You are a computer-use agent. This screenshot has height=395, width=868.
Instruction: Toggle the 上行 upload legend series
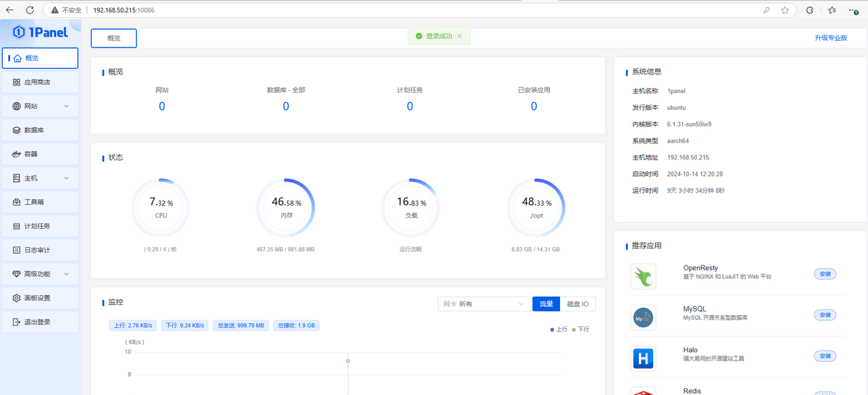(558, 329)
